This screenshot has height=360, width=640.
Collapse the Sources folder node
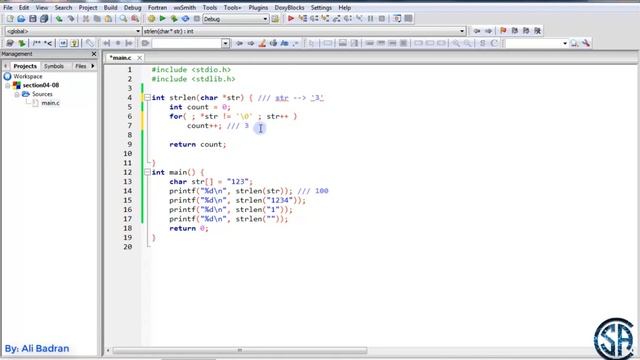[x=17, y=94]
